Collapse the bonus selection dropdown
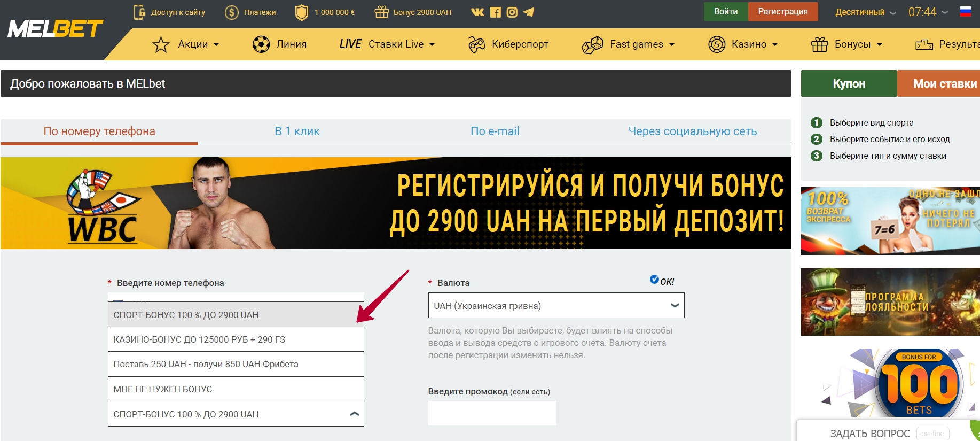This screenshot has height=441, width=980. tap(236, 414)
